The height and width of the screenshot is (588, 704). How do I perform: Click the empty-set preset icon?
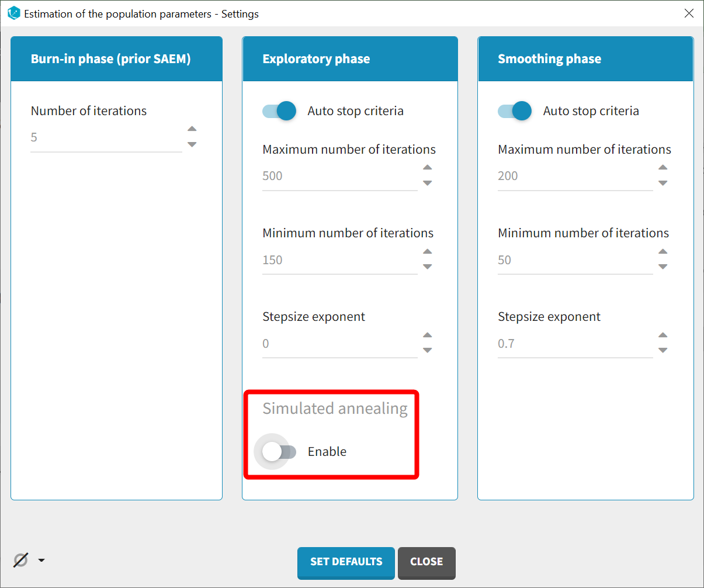(20, 561)
